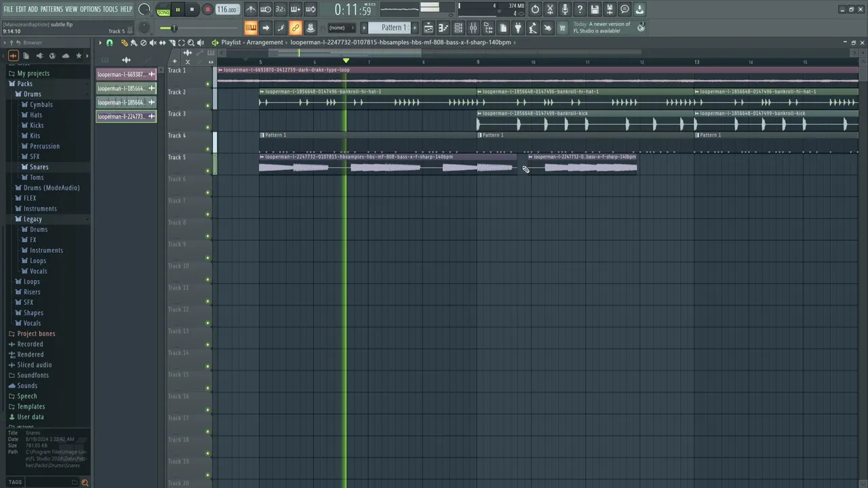Mute Track 5 with green indicator
This screenshot has width=868, height=488.
(208, 171)
